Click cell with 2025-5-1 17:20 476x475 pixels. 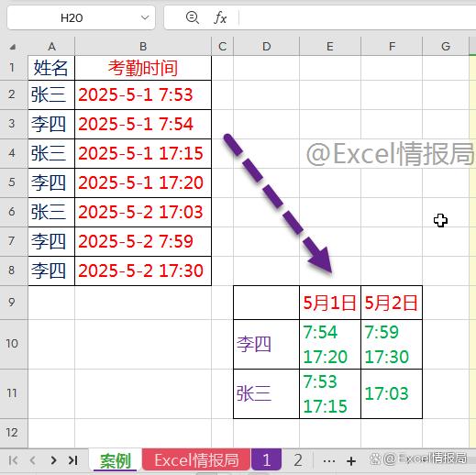(143, 182)
